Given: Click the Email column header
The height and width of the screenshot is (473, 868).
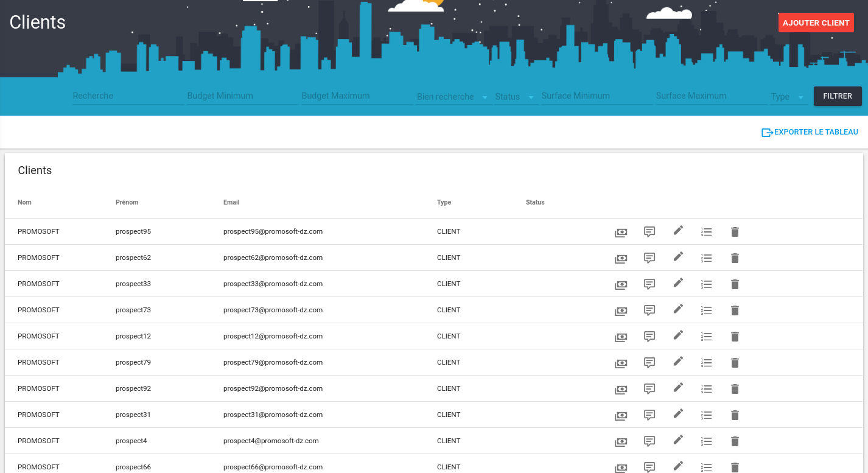Looking at the screenshot, I should point(231,202).
